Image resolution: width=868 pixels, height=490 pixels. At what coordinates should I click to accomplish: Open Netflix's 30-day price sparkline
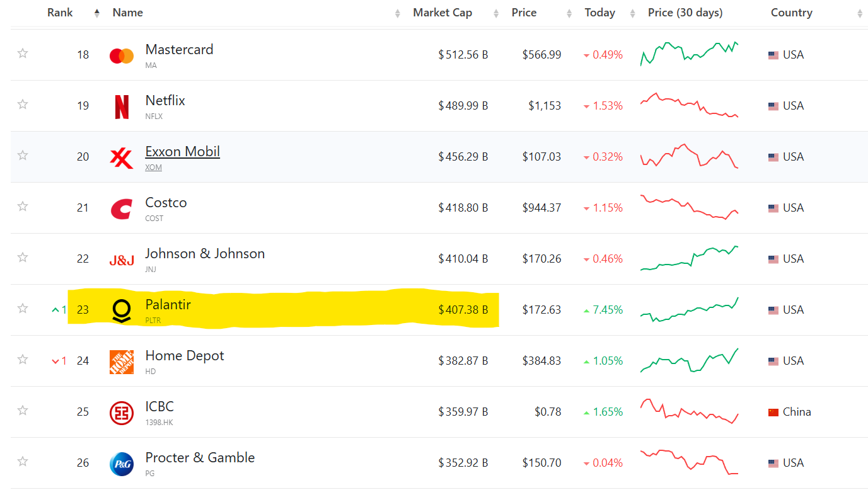pos(690,105)
